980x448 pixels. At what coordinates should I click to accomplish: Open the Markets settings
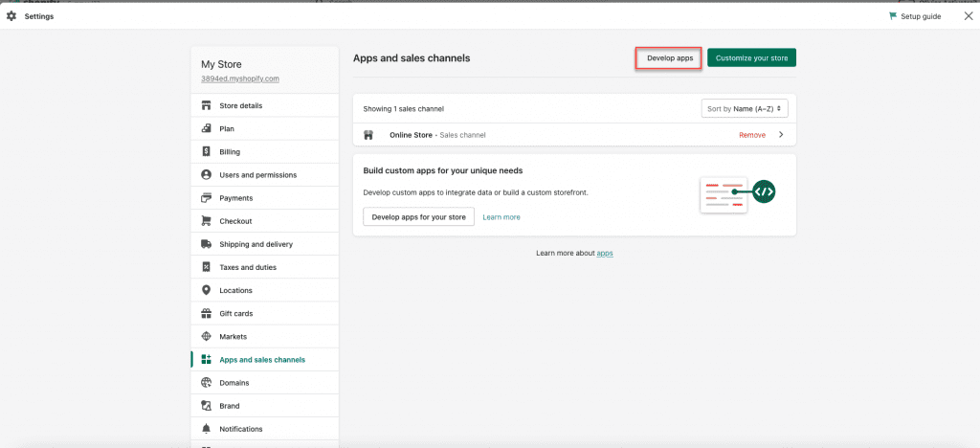point(265,337)
